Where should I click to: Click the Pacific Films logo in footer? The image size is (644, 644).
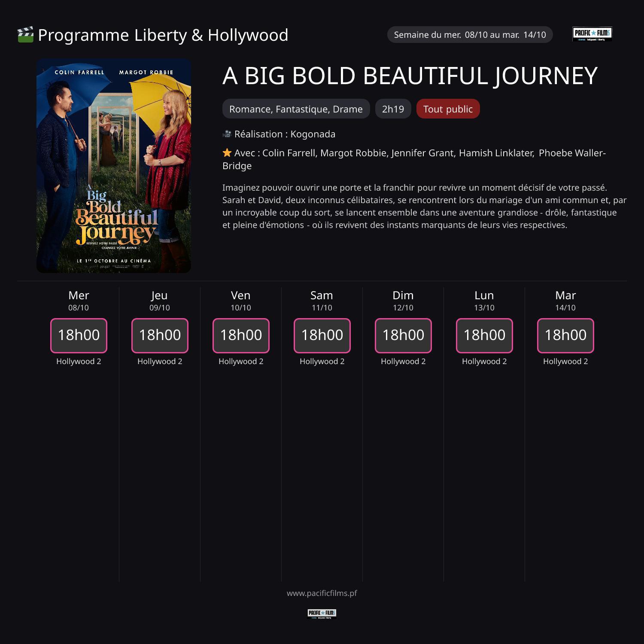tap(322, 614)
